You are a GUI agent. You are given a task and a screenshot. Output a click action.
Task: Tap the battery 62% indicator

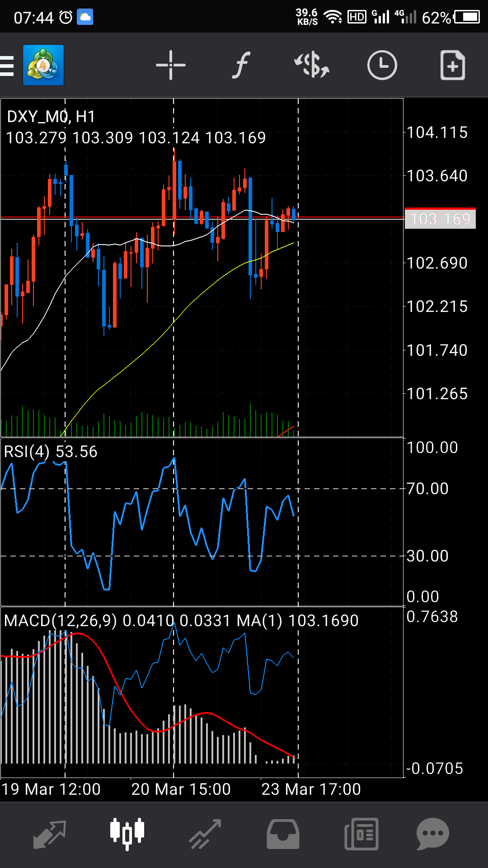(x=450, y=17)
